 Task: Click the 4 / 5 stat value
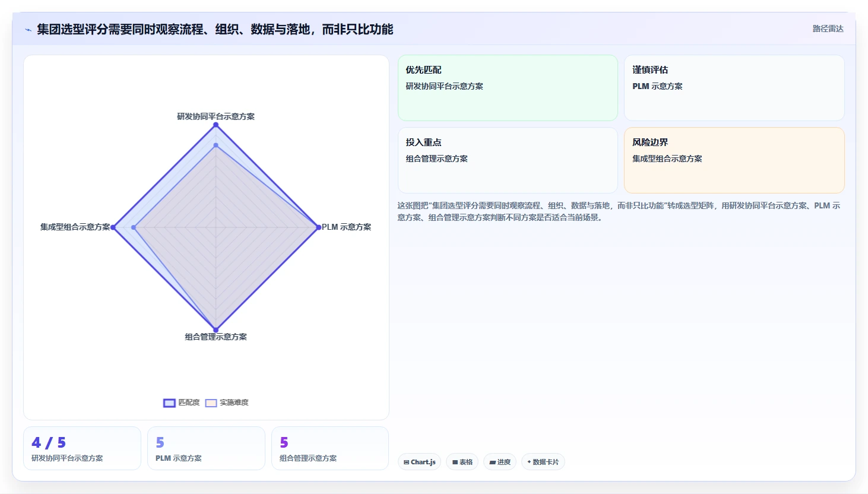tap(49, 442)
